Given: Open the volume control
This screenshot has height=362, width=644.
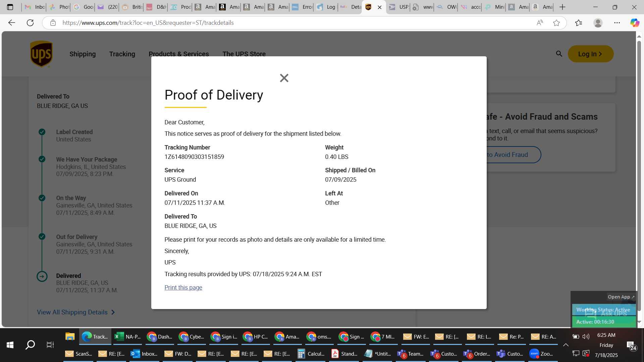Looking at the screenshot, I should (586, 337).
